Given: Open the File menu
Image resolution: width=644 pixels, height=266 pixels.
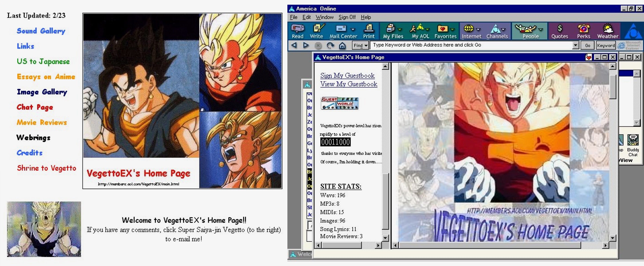Looking at the screenshot, I should (x=293, y=17).
